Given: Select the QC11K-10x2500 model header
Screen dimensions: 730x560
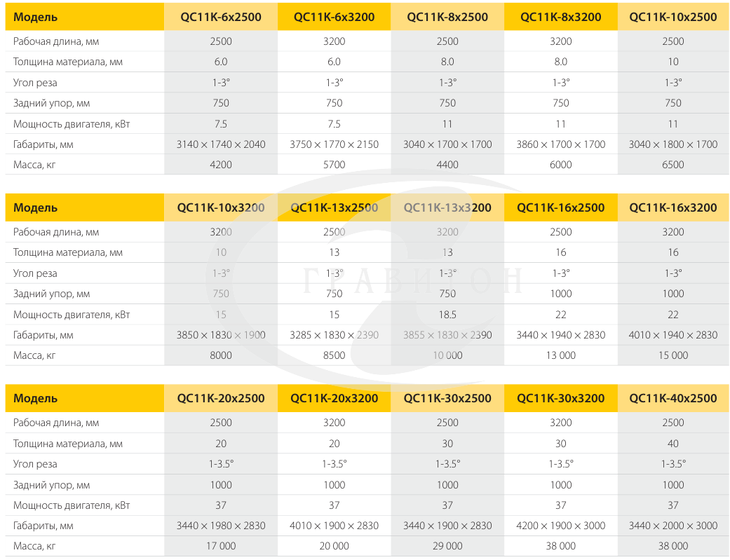Looking at the screenshot, I should point(672,18).
